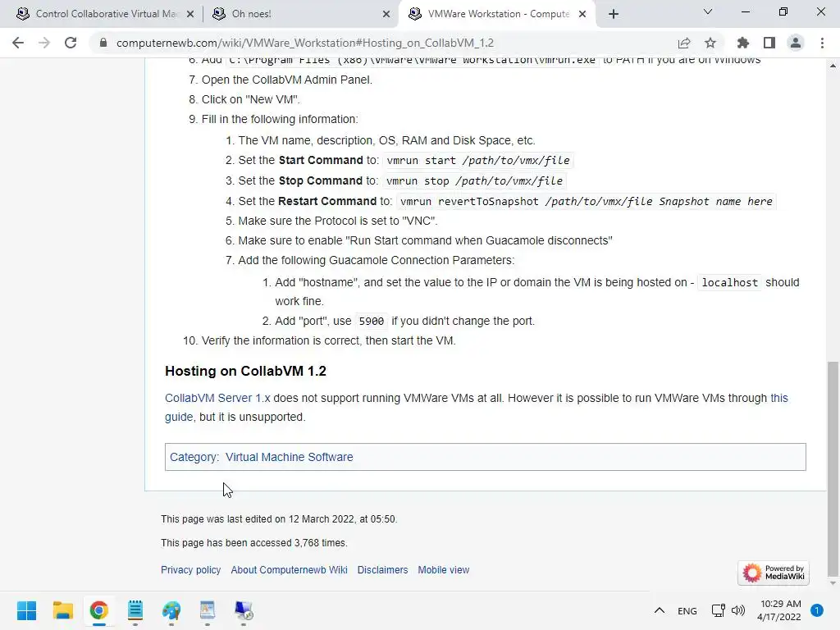The image size is (840, 630).
Task: Go back to the previous page
Action: point(18,43)
